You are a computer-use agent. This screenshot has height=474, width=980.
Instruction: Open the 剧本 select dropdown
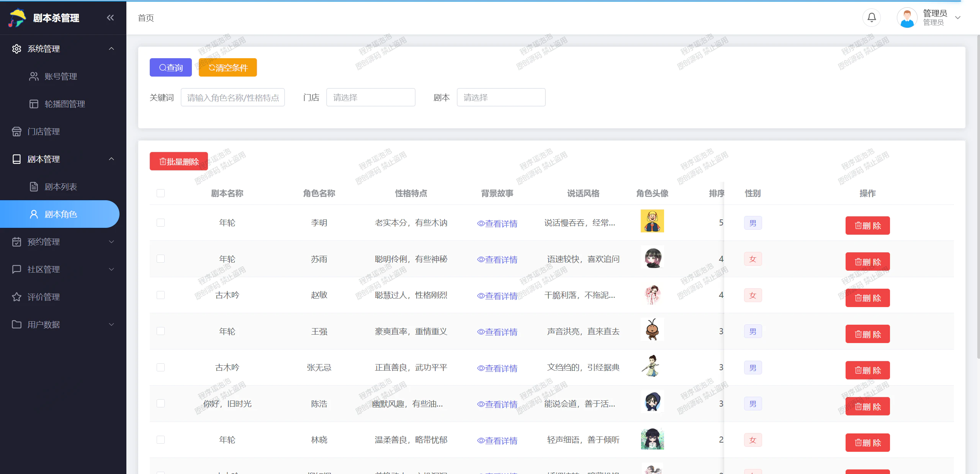point(501,97)
